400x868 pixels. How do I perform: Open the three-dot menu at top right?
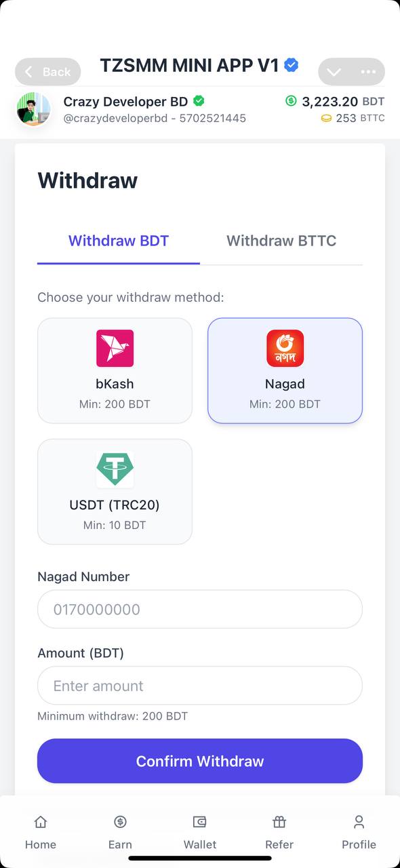click(368, 72)
